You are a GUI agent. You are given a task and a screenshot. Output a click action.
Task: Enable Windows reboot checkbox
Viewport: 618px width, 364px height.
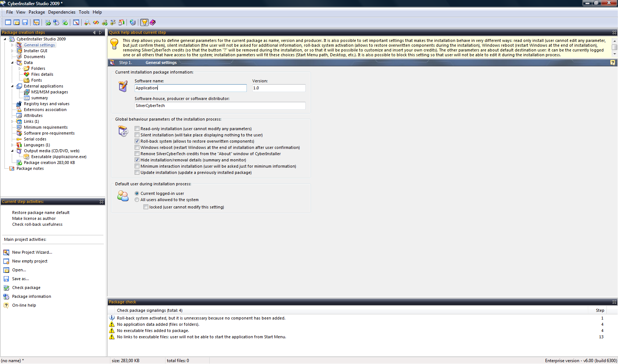pos(137,147)
